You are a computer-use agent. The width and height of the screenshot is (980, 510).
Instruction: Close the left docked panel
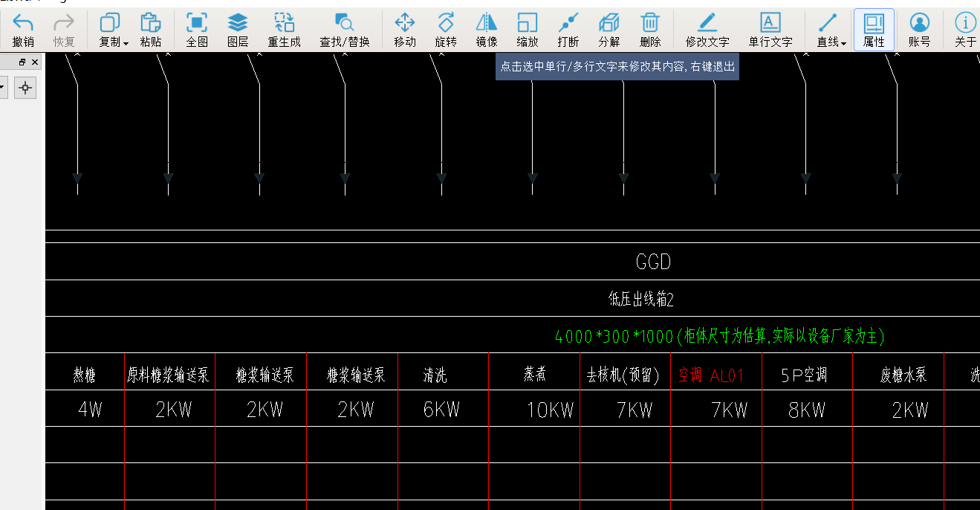pyautogui.click(x=35, y=62)
